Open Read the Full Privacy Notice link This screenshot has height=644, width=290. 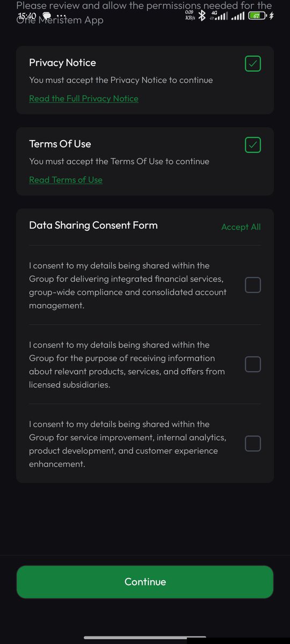coord(84,99)
